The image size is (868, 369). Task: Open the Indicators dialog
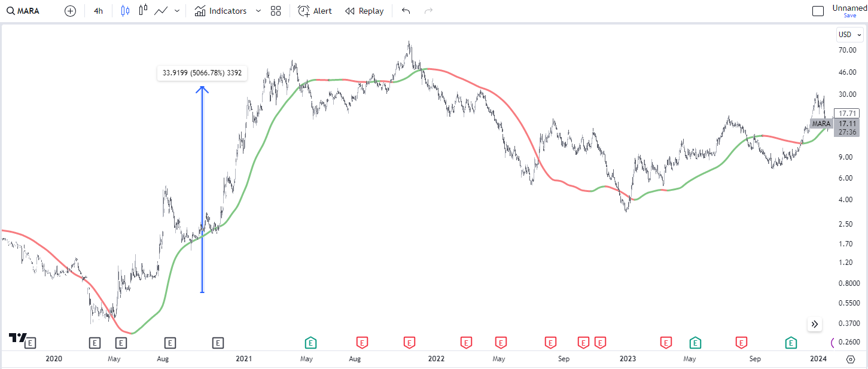(220, 11)
